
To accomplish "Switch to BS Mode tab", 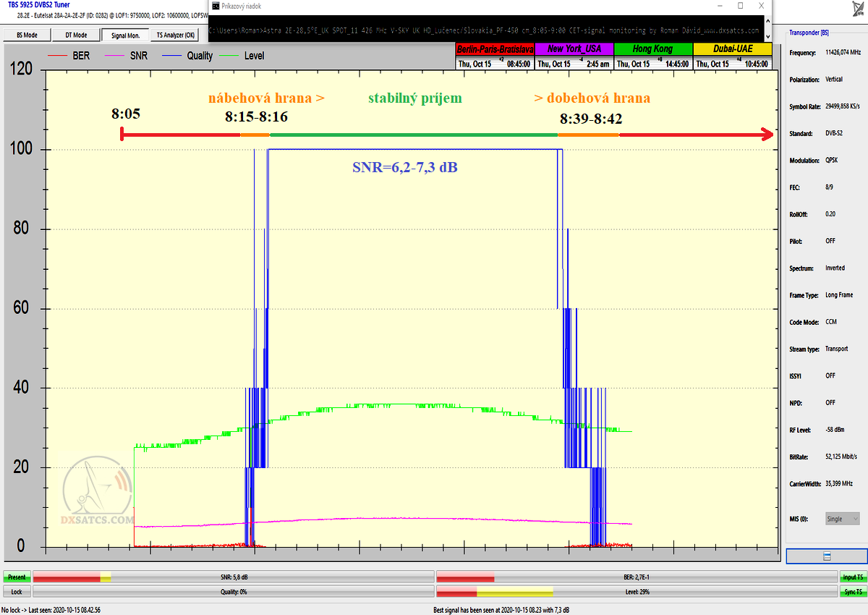I will (x=27, y=35).
